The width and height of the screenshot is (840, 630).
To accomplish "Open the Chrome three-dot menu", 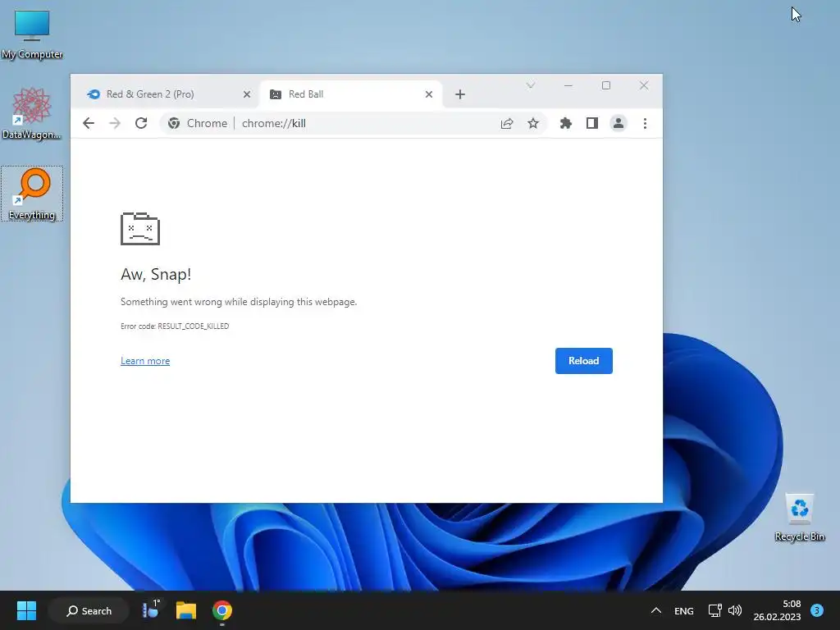I will [x=645, y=123].
